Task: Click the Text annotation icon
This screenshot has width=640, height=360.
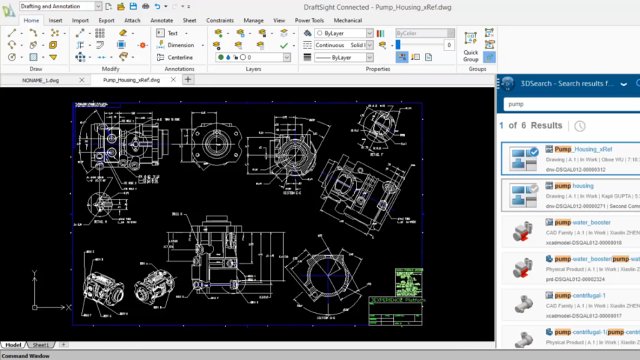Action: tap(160, 33)
